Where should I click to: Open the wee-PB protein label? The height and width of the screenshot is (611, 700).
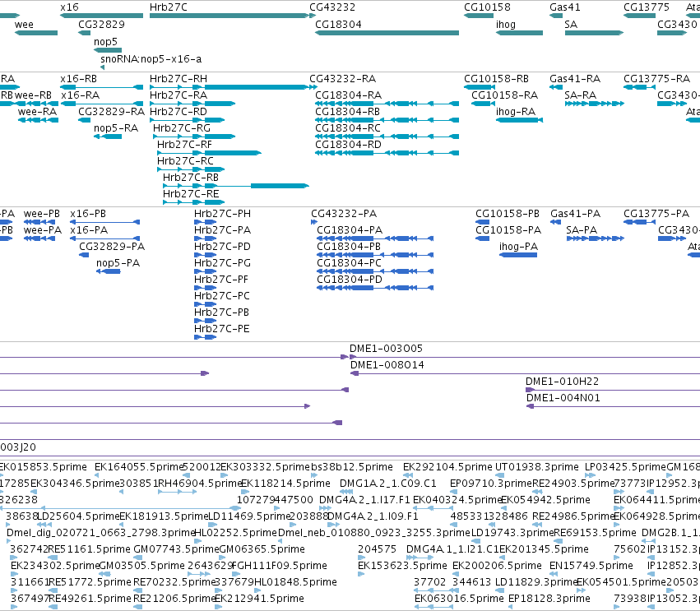[x=41, y=214]
